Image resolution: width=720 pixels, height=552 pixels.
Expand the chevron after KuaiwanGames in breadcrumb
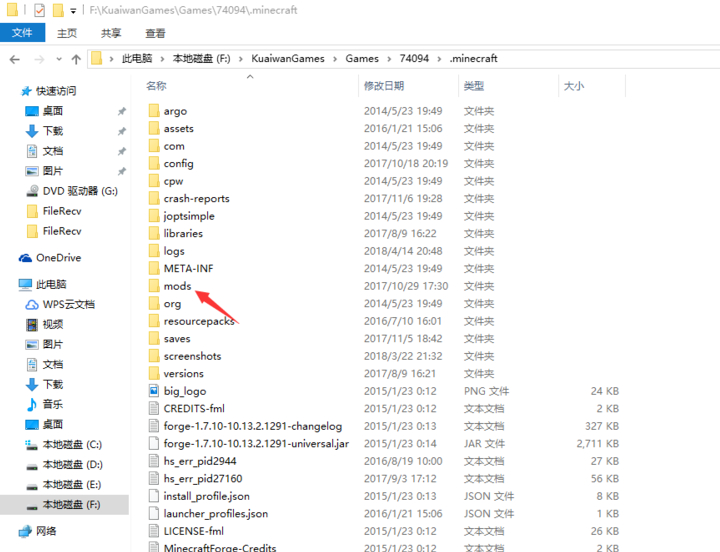335,59
